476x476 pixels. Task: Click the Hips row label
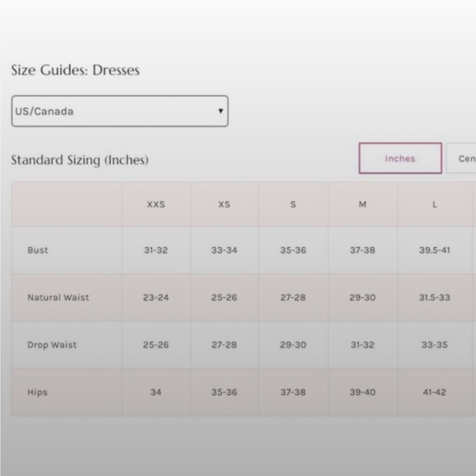pyautogui.click(x=37, y=392)
